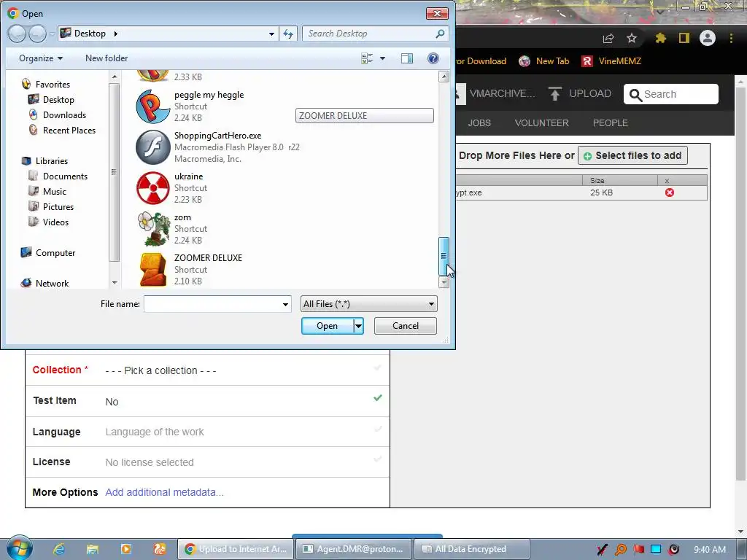Click the Search Desktop input field
Image resolution: width=747 pixels, height=560 pixels.
(369, 34)
